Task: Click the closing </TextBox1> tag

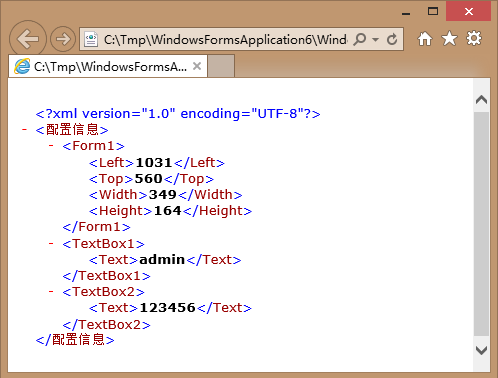Action: [106, 276]
